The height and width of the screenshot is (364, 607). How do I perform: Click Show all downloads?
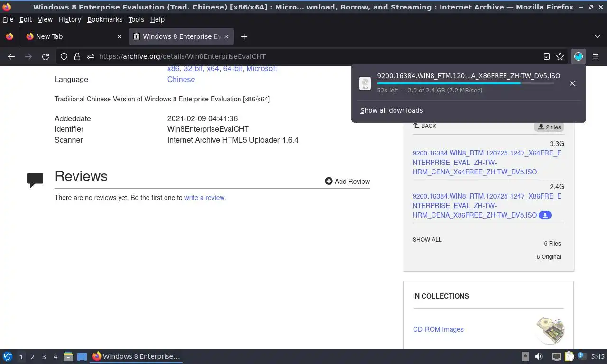click(391, 110)
